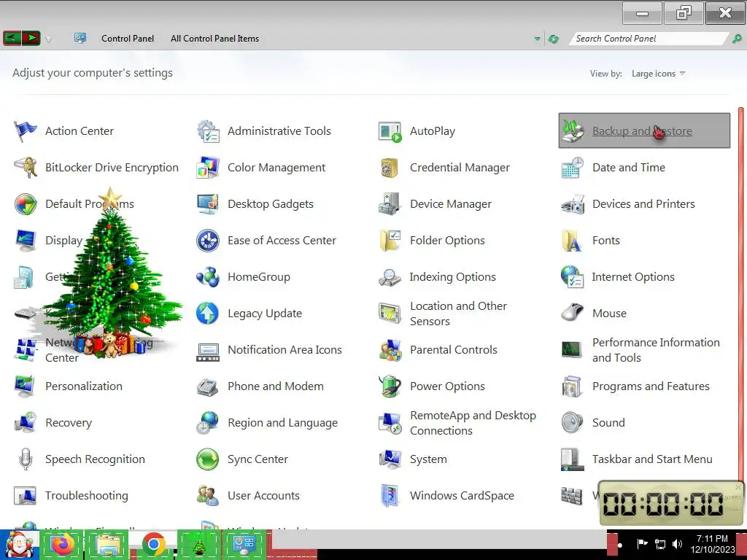
Task: Open the Speech Recognition microphone icon
Action: coord(26,459)
